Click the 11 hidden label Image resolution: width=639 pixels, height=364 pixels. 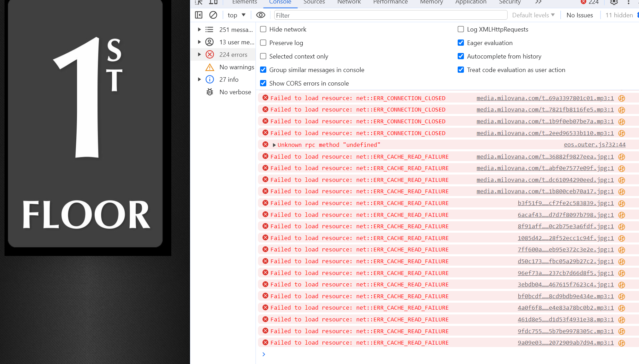619,15
